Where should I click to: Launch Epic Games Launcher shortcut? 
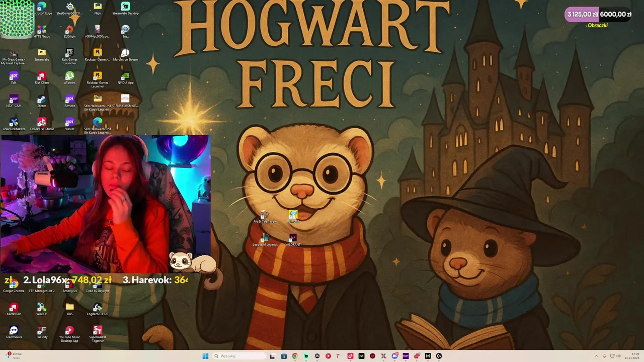click(69, 56)
